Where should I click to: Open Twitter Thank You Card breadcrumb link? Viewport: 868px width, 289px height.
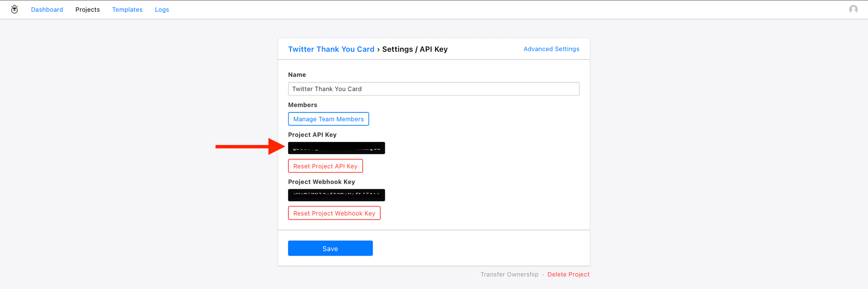point(331,49)
